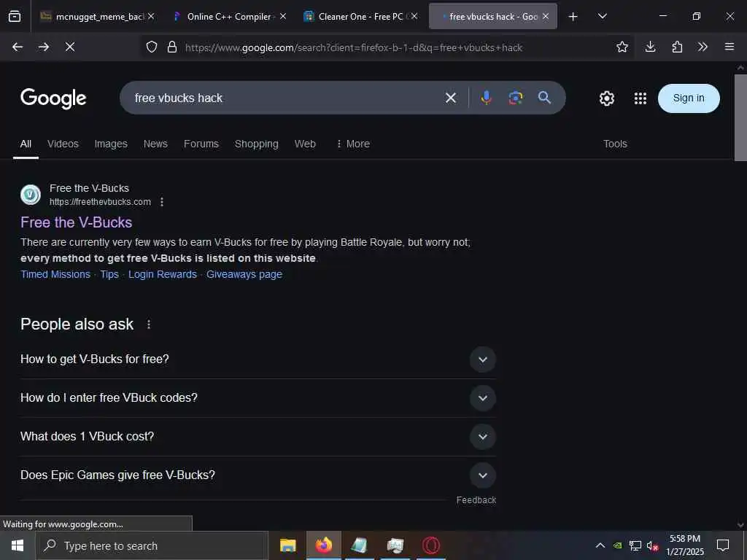Open a new browser tab

click(x=573, y=17)
